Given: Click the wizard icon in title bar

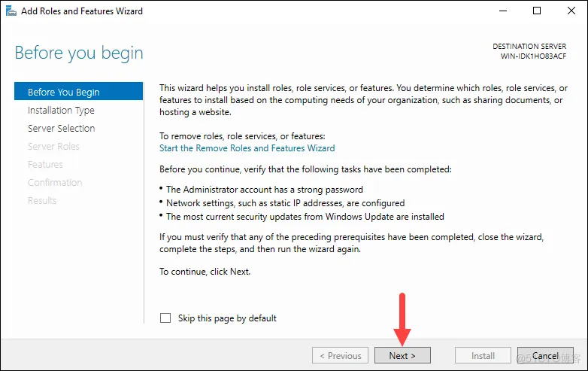Looking at the screenshot, I should click(x=10, y=11).
